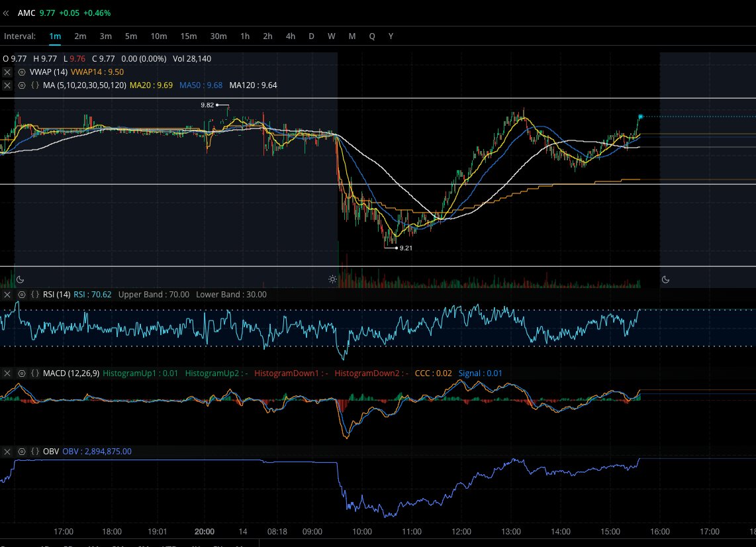This screenshot has height=547, width=756.
Task: Switch to the quarterly Q interval
Action: [372, 36]
